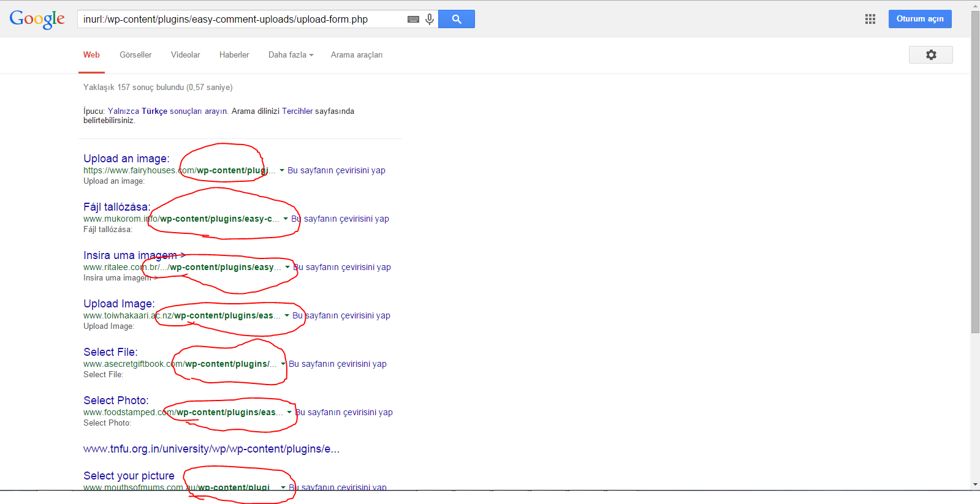This screenshot has height=504, width=980.
Task: Switch to the Görseller tab
Action: pyautogui.click(x=135, y=55)
